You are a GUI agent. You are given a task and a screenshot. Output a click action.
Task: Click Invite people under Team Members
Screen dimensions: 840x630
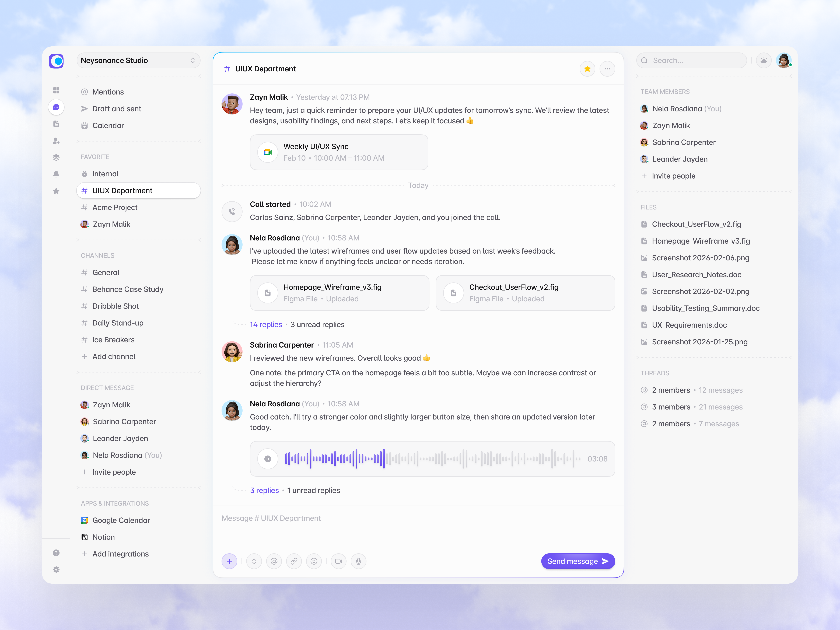668,176
